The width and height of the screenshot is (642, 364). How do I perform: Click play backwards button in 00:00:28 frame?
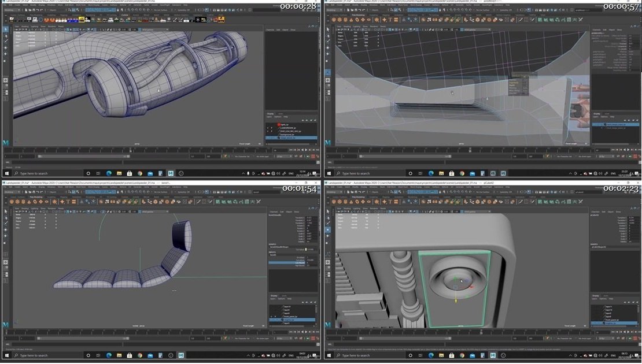pyautogui.click(x=302, y=150)
